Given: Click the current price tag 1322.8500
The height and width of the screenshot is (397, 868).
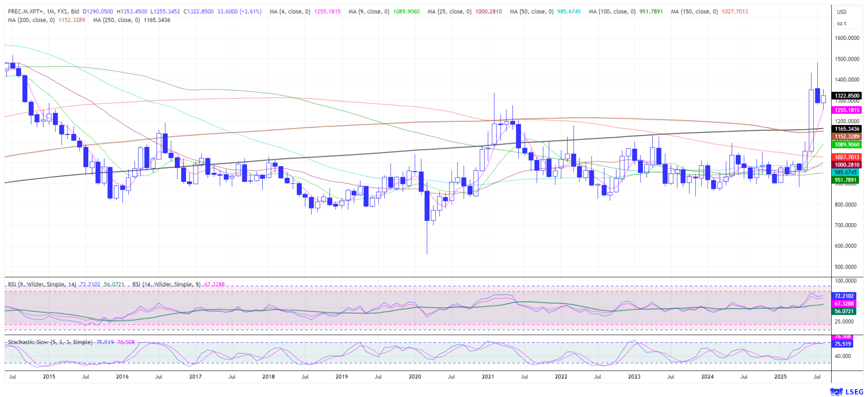Looking at the screenshot, I should point(847,96).
